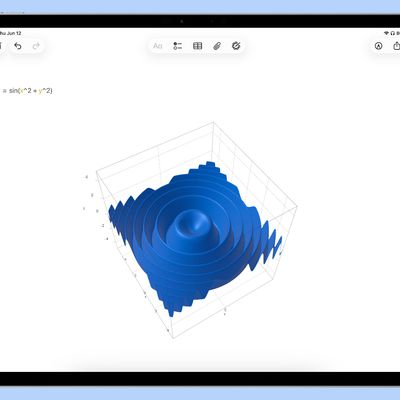
Task: Add a table with the table icon
Action: (x=198, y=46)
